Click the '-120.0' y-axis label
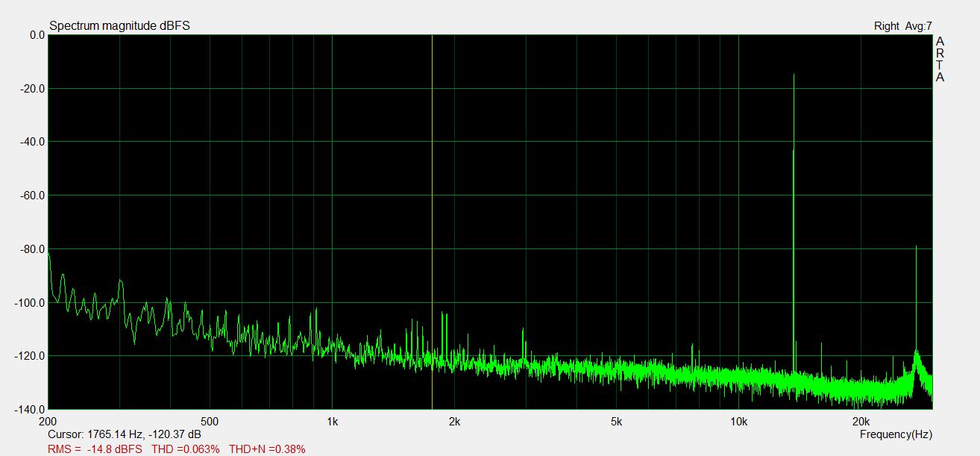Image resolution: width=980 pixels, height=456 pixels. click(x=28, y=356)
